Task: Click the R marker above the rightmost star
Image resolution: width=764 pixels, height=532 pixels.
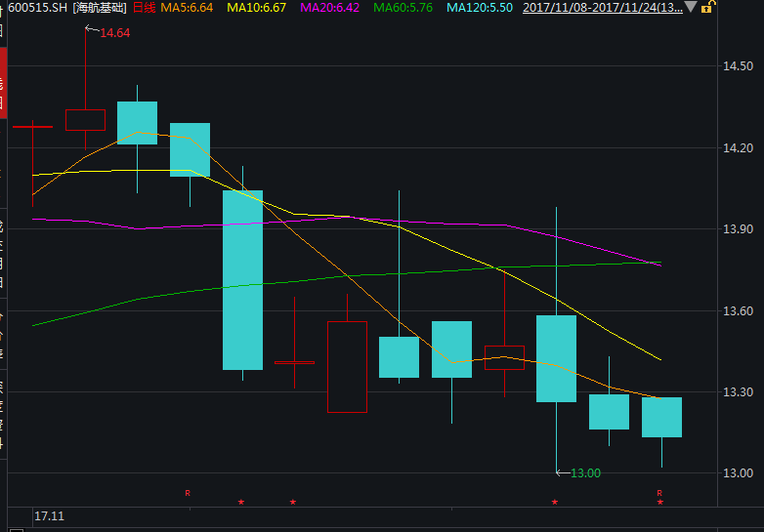Action: coord(659,493)
